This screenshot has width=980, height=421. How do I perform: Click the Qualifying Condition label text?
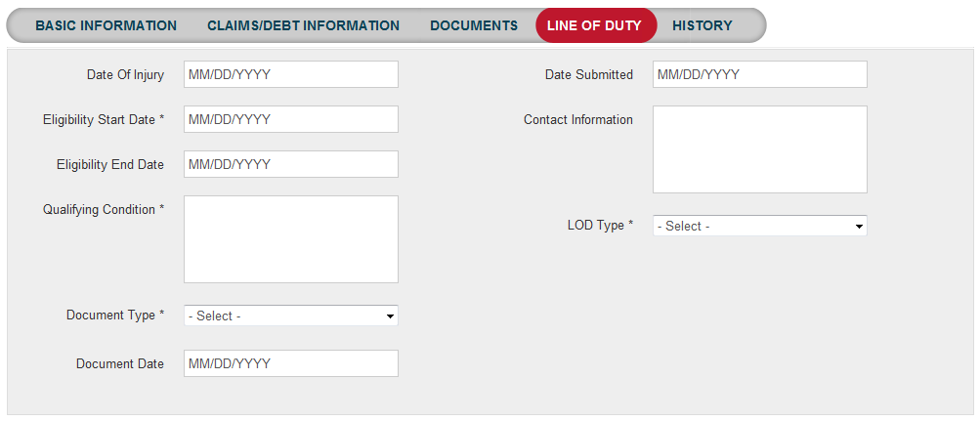click(99, 209)
